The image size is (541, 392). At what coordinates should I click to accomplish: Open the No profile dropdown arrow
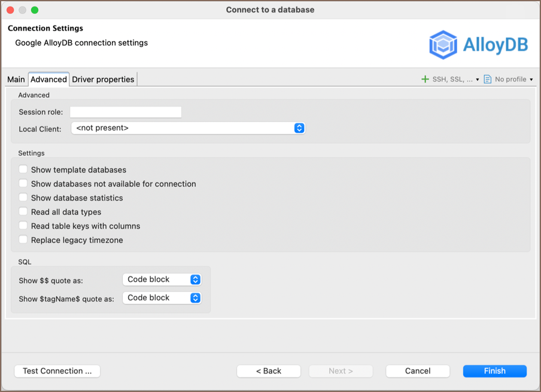click(x=531, y=80)
